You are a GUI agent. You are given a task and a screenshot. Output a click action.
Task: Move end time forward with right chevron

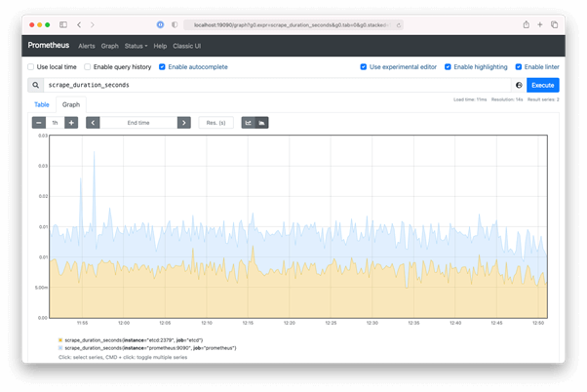[x=184, y=123]
